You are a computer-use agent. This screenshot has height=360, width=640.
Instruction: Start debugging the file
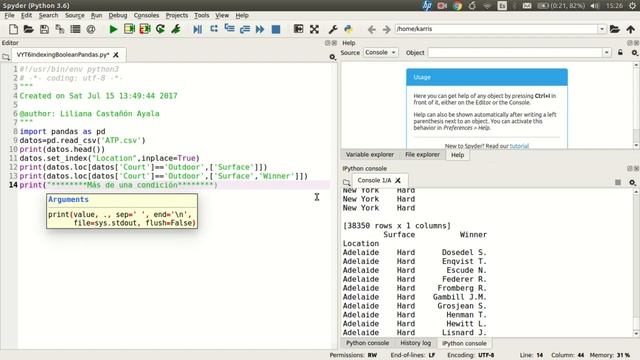(198, 29)
